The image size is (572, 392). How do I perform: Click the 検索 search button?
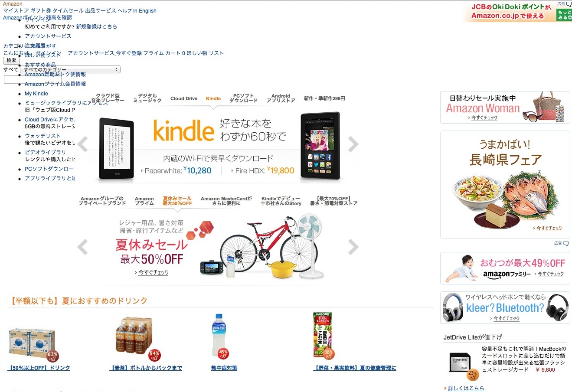pyautogui.click(x=11, y=60)
